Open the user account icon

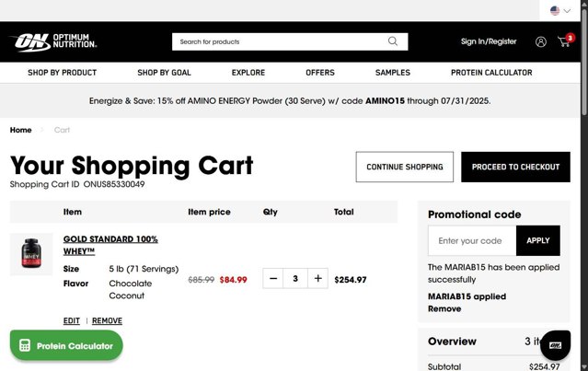tap(540, 41)
